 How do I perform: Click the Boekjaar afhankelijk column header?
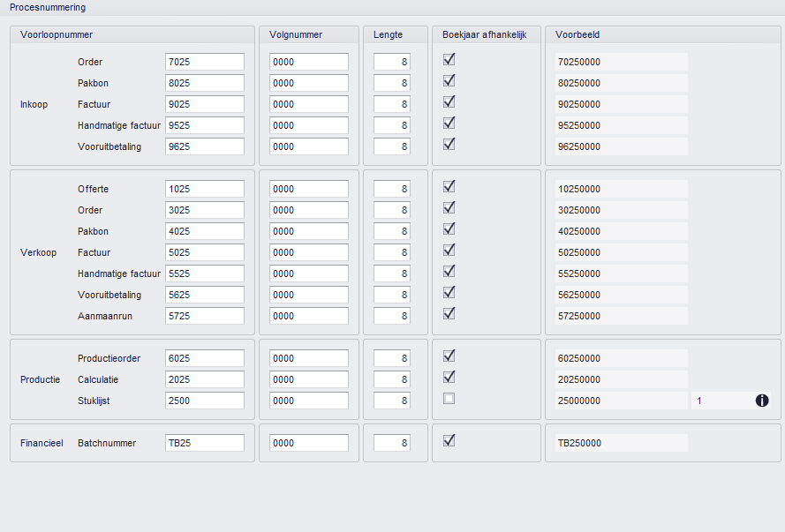pos(484,34)
